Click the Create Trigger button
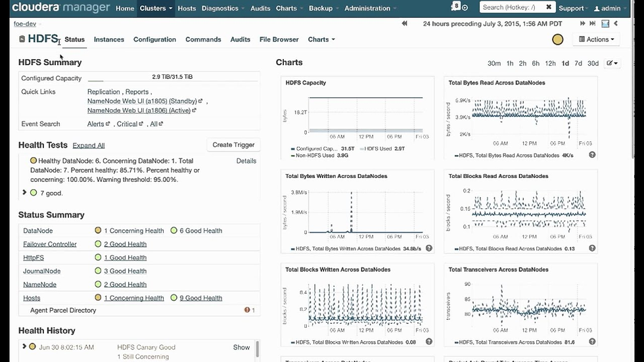The width and height of the screenshot is (644, 362). [233, 145]
